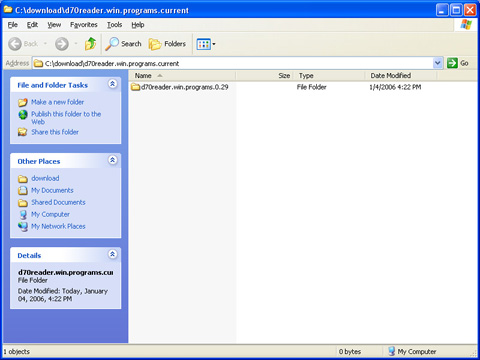Sort by the Name column header
Image resolution: width=480 pixels, height=360 pixels.
[x=182, y=76]
